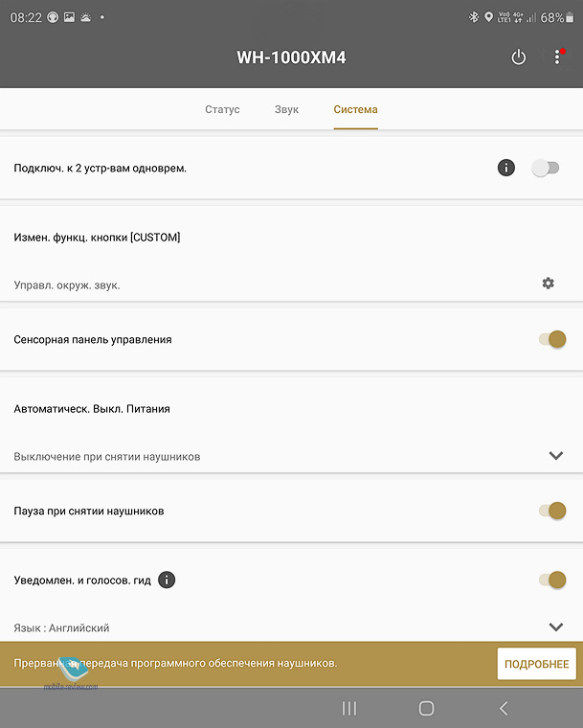Image resolution: width=583 pixels, height=728 pixels.
Task: Tap 'Автоматическ. Выкл. Питания' label
Action: pos(92,409)
